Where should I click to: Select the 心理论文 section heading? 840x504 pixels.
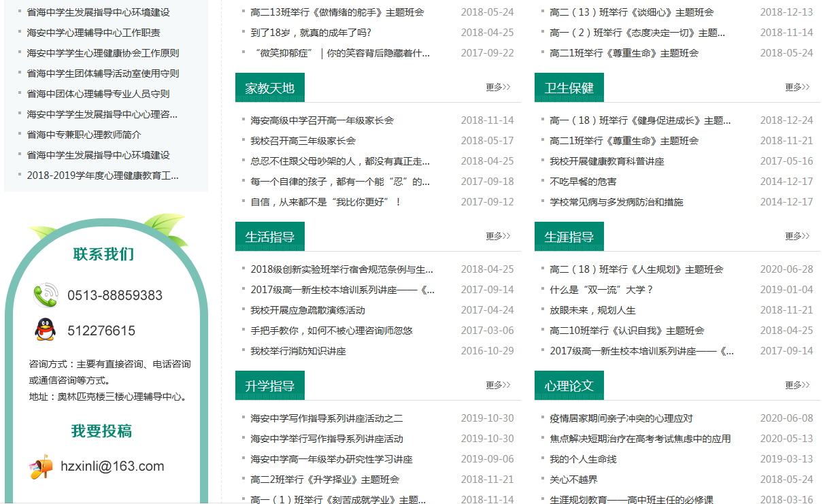tap(569, 386)
